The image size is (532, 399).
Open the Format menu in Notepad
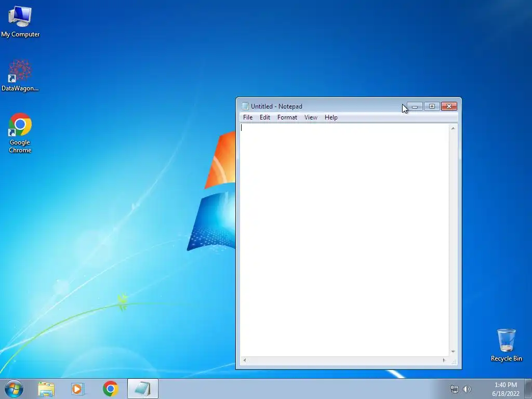click(287, 117)
